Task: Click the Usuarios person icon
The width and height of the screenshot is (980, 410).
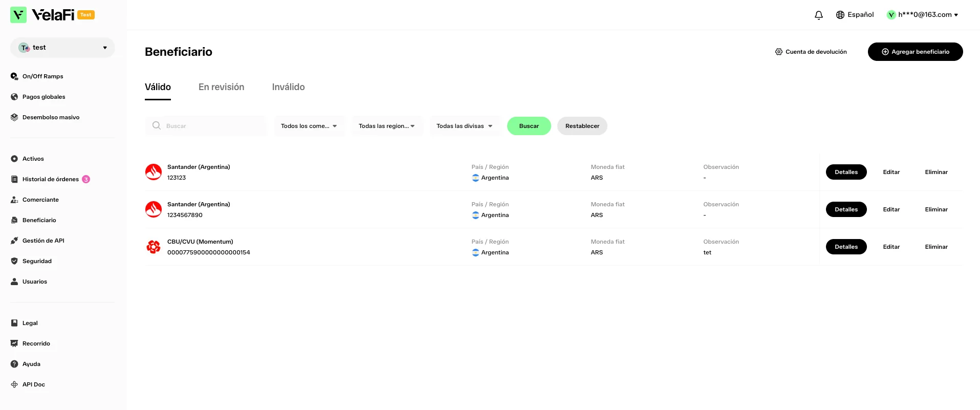Action: coord(14,282)
